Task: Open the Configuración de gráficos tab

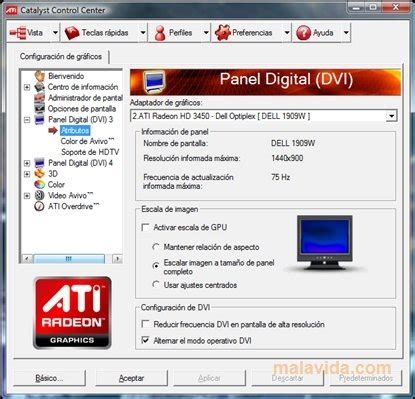Action: click(x=61, y=56)
